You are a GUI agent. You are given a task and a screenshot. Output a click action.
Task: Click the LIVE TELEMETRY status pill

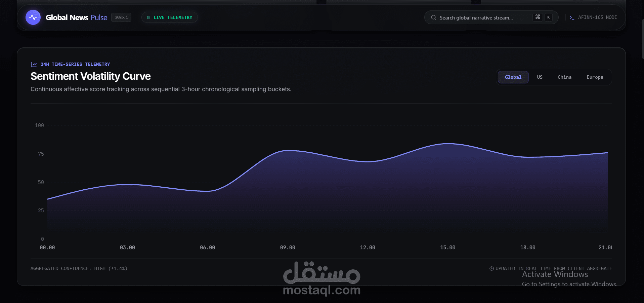pos(170,17)
